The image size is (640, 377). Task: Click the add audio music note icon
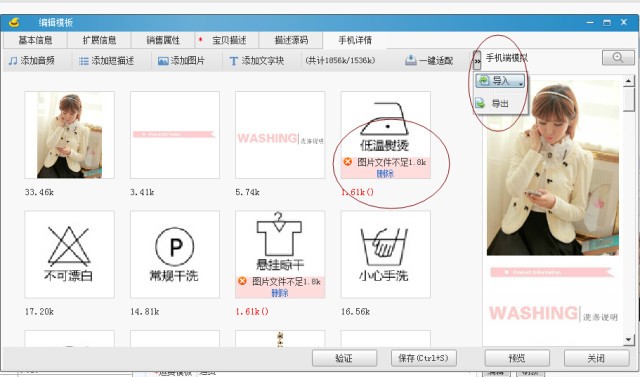(13, 61)
